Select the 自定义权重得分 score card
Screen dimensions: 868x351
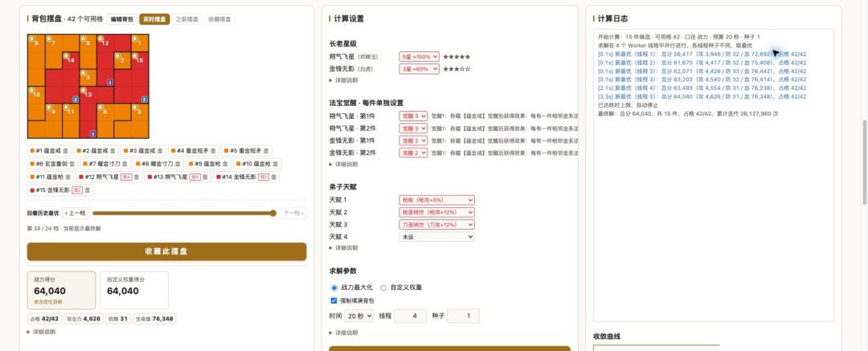click(134, 290)
